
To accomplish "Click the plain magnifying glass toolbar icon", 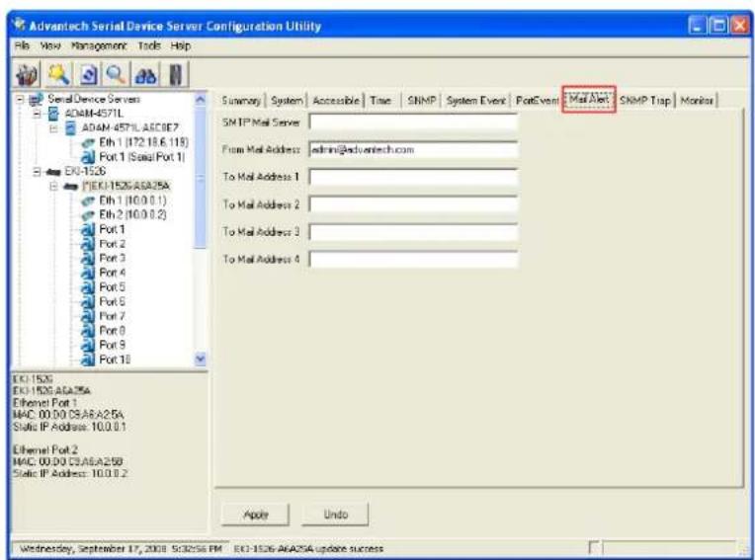I will point(116,74).
